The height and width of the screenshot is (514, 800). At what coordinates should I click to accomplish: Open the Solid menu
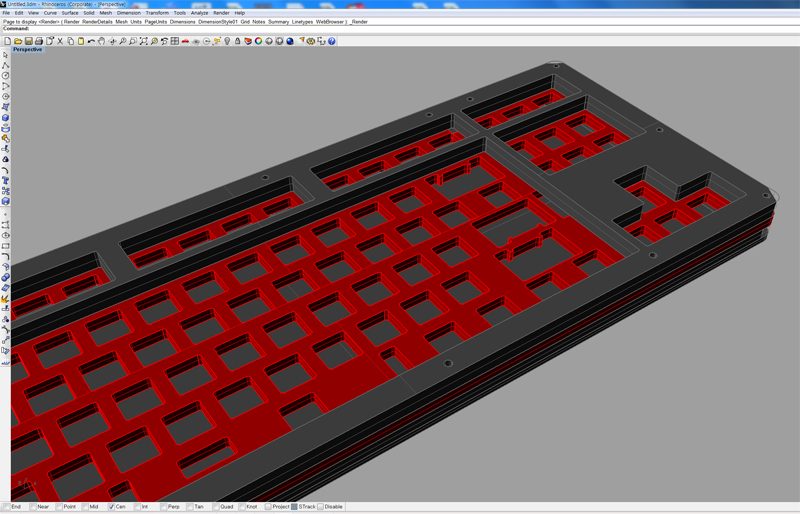click(x=89, y=13)
